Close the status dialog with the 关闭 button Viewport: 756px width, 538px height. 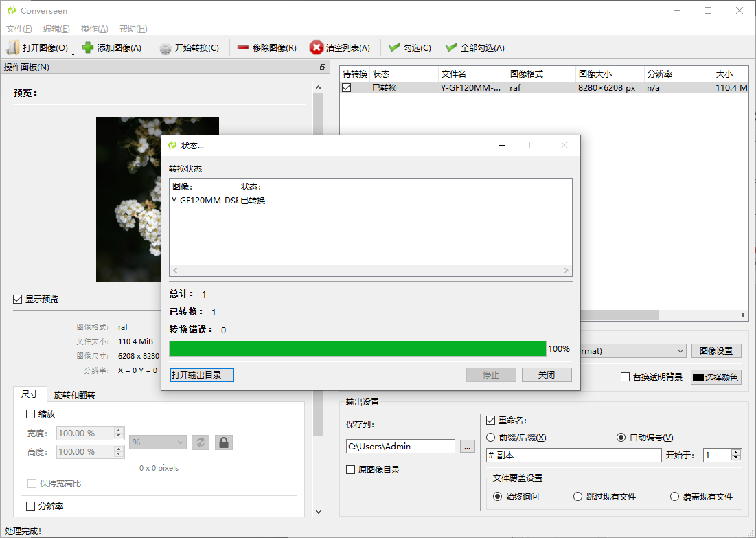547,374
